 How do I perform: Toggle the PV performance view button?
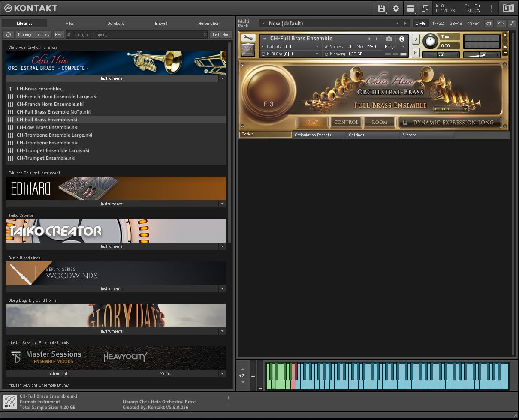[x=505, y=53]
